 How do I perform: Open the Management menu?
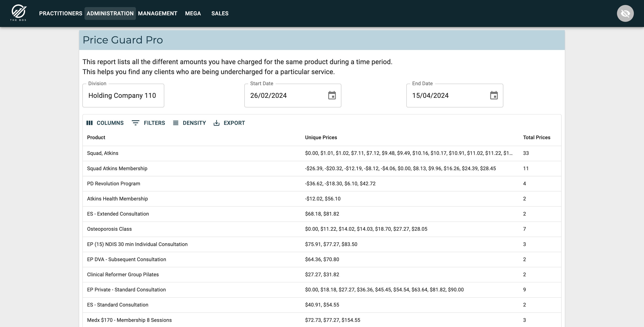pos(158,13)
